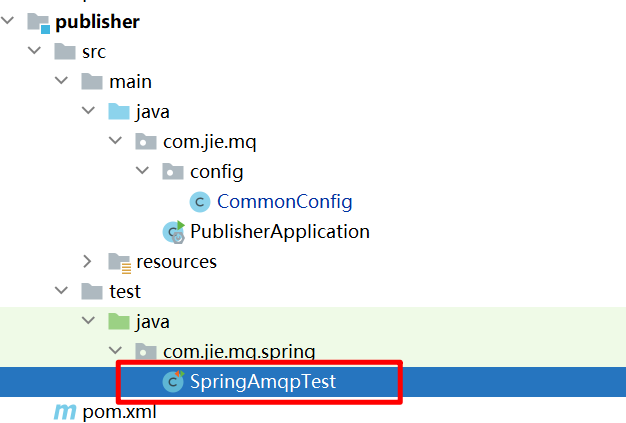Click the com.jie.mq package icon
The width and height of the screenshot is (626, 423).
tap(146, 141)
